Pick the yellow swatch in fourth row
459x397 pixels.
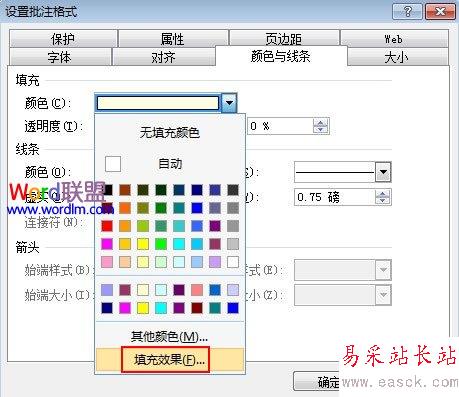tap(143, 244)
